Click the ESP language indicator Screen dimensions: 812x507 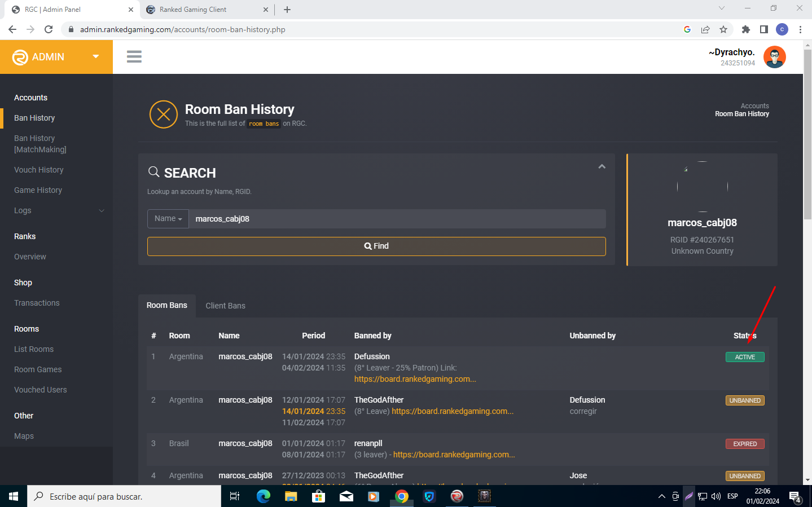[732, 496]
